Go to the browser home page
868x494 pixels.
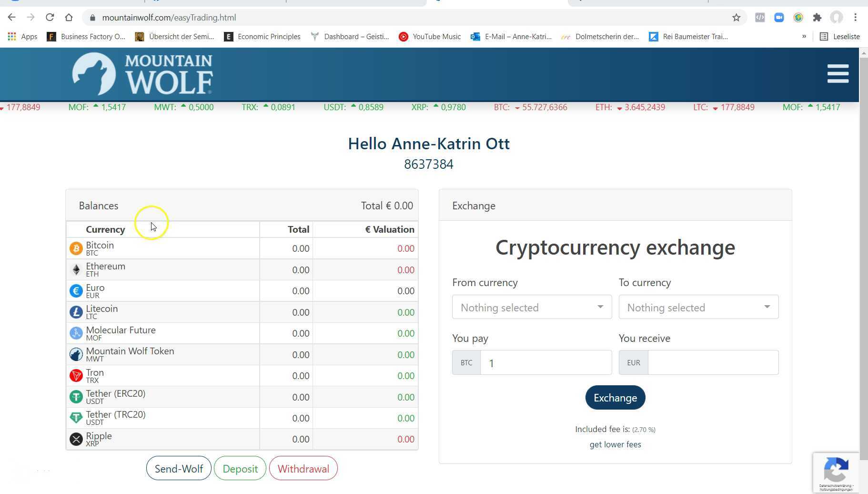pyautogui.click(x=69, y=18)
